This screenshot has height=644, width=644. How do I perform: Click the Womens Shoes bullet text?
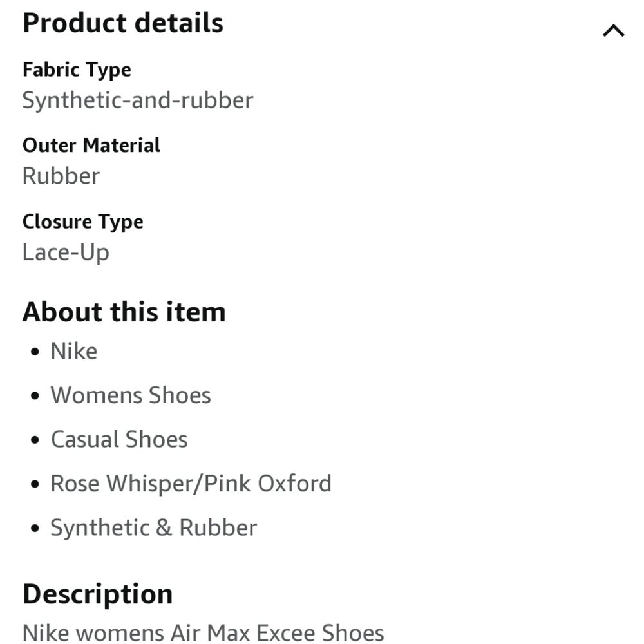131,395
